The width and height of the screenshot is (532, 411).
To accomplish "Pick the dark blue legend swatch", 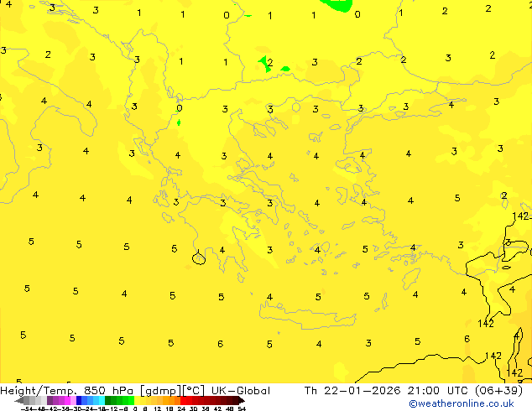I will point(79,400).
